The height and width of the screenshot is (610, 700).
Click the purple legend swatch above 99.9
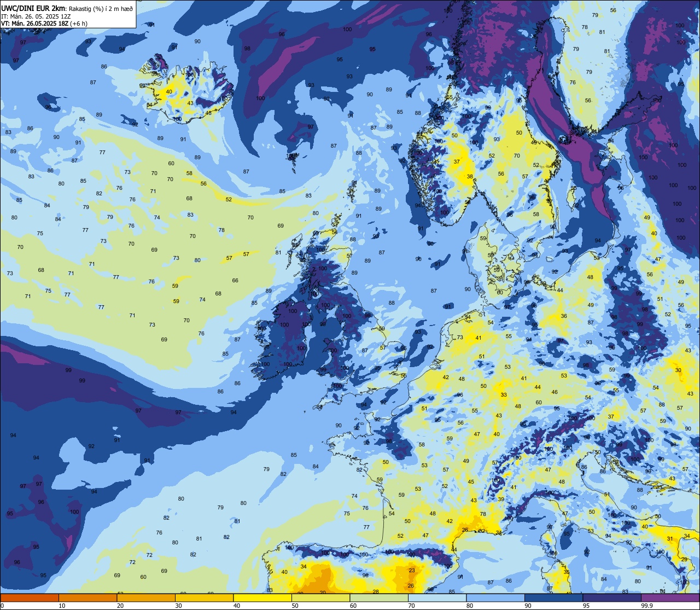pos(670,597)
